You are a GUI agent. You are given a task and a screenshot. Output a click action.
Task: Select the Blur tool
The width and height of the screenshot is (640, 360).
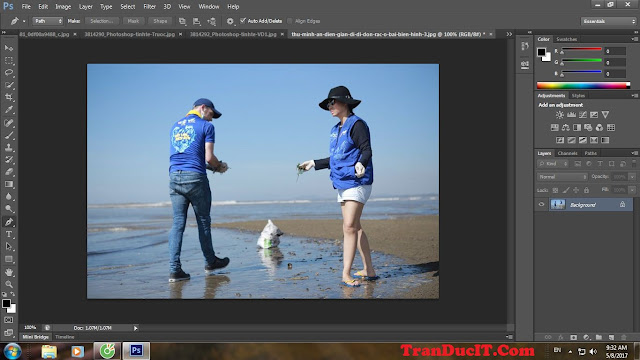click(x=9, y=196)
